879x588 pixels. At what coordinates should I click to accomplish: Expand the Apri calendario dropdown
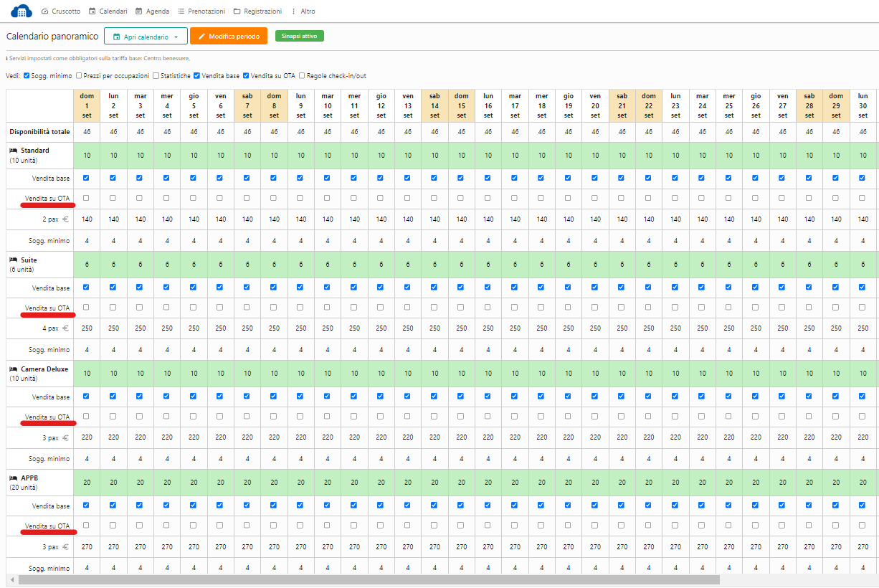click(x=146, y=37)
